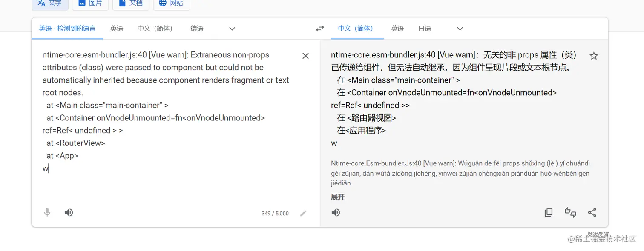This screenshot has width=644, height=251.
Task: Switch to the 文档 document translation mode
Action: pos(130,3)
